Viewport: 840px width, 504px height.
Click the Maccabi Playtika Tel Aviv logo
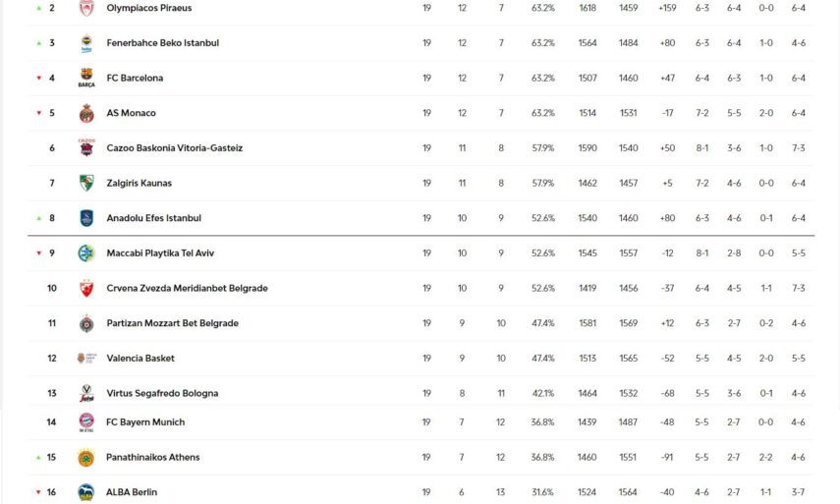pyautogui.click(x=86, y=253)
